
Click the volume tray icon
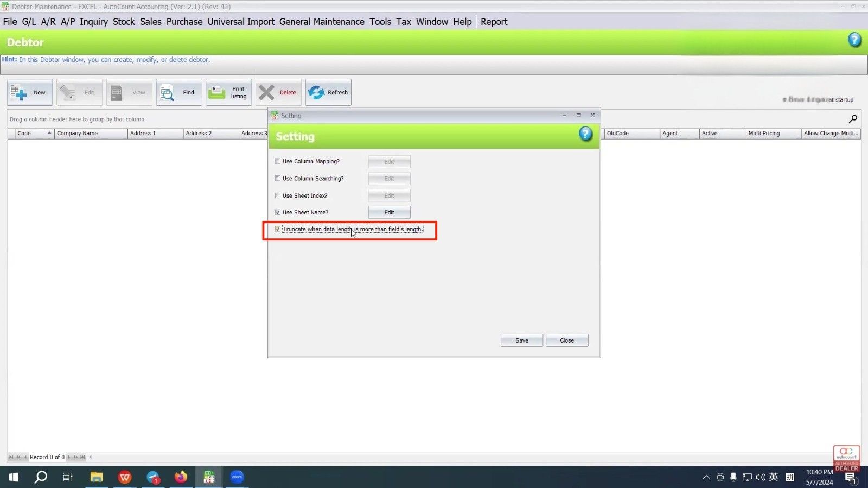[761, 477]
